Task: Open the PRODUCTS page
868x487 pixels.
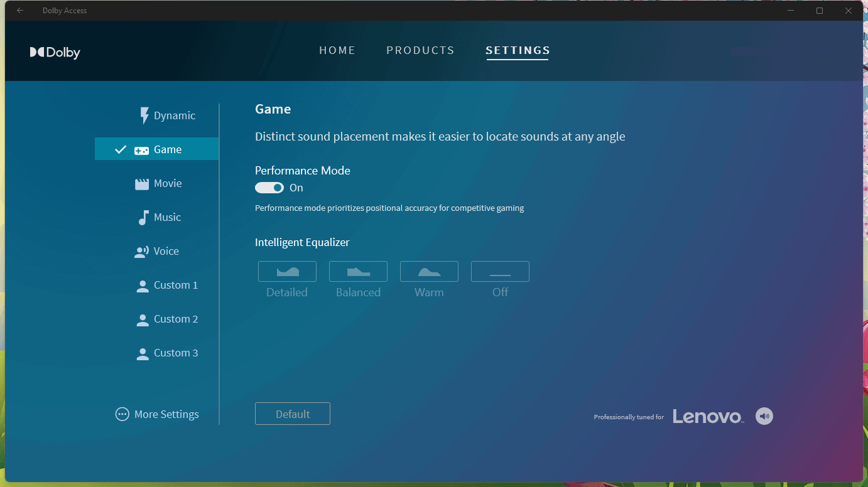Action: (x=420, y=50)
